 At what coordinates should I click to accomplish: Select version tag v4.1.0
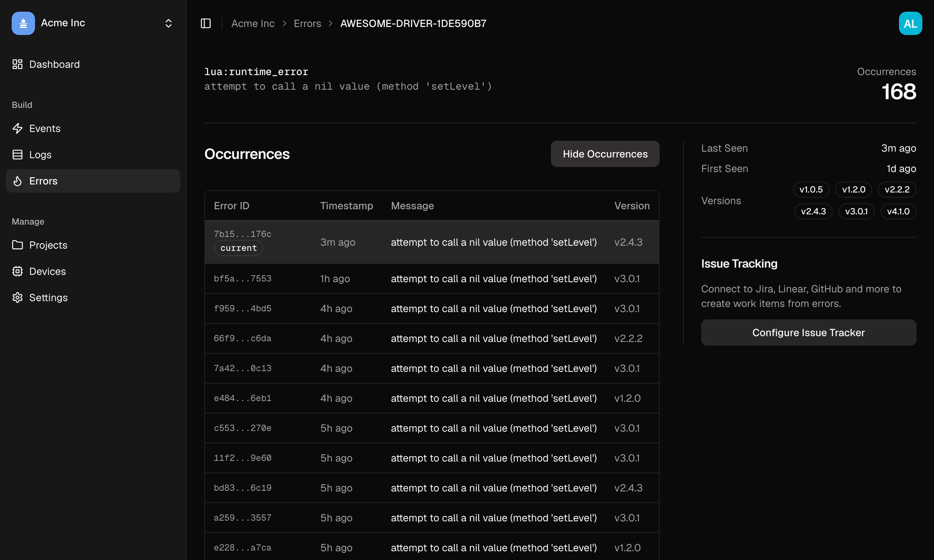pyautogui.click(x=898, y=211)
